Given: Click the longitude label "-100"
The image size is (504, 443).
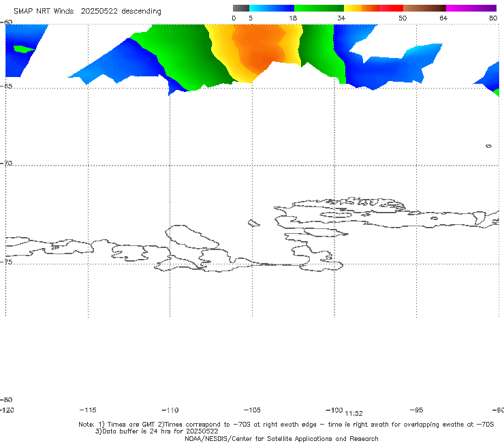Looking at the screenshot, I should 334,410.
